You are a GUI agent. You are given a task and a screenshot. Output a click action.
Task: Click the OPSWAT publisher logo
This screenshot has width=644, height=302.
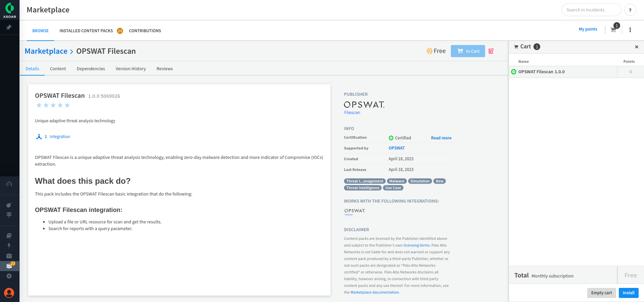pyautogui.click(x=364, y=107)
